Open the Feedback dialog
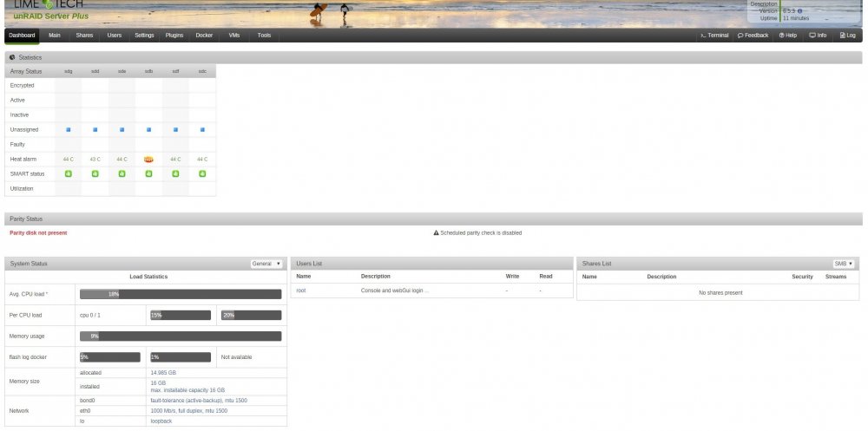 tap(753, 36)
